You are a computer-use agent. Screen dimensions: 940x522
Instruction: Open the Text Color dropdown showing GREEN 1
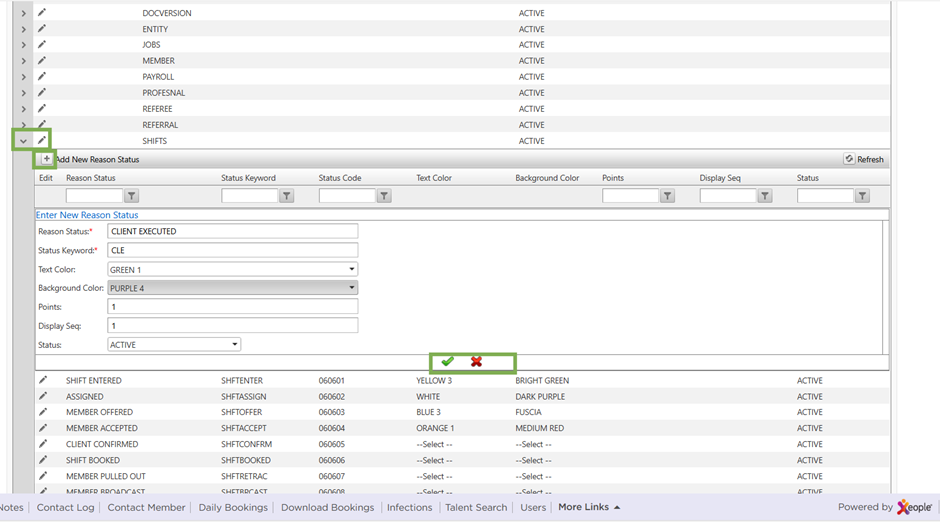tap(233, 269)
